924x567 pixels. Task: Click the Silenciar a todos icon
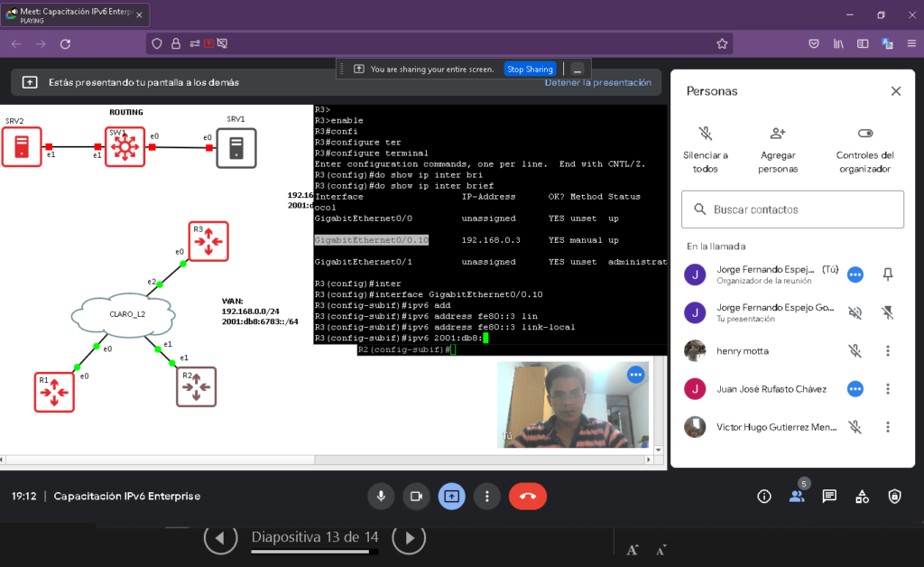706,134
